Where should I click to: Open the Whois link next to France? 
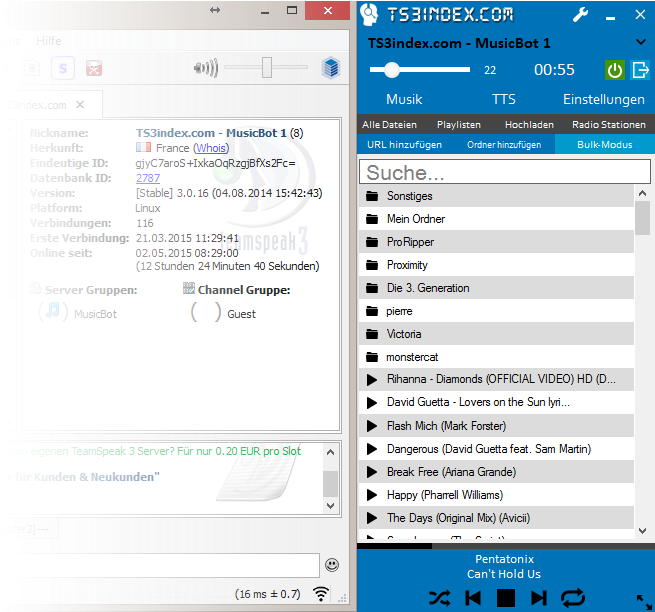[x=211, y=148]
